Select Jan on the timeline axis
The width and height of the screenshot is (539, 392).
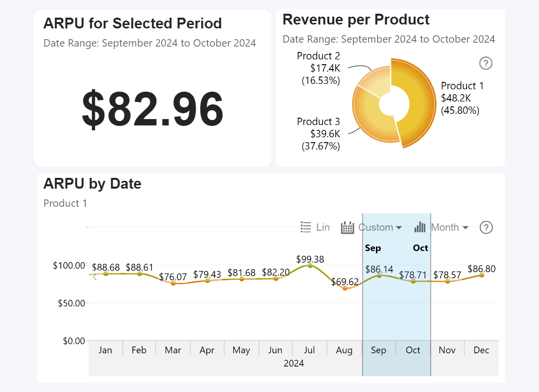[105, 350]
